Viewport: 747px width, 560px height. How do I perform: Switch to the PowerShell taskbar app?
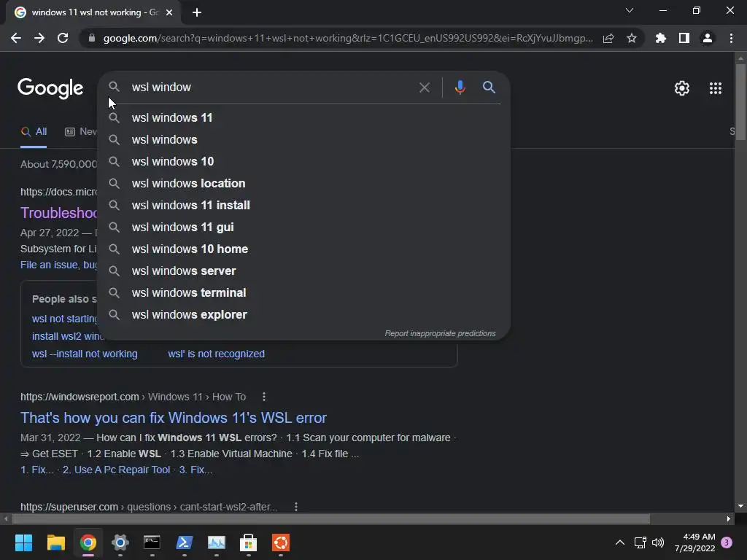(185, 542)
